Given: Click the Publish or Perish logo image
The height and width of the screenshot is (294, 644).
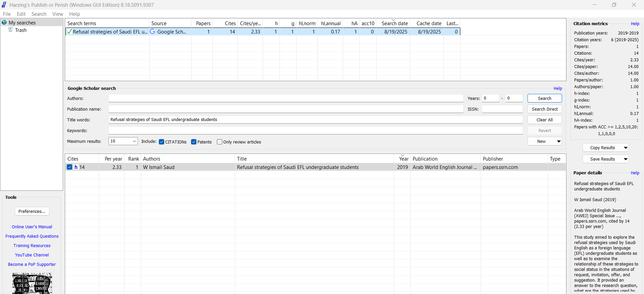Looking at the screenshot, I should [x=32, y=283].
